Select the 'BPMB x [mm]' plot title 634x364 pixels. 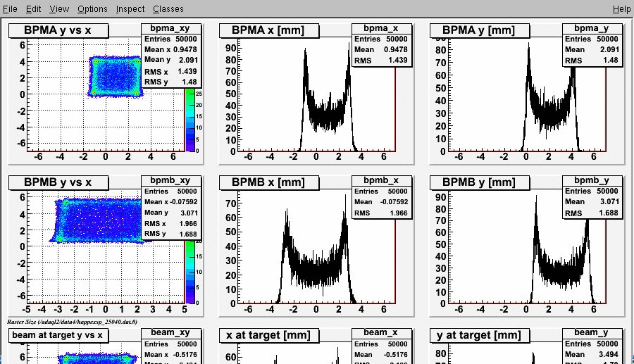tap(269, 182)
